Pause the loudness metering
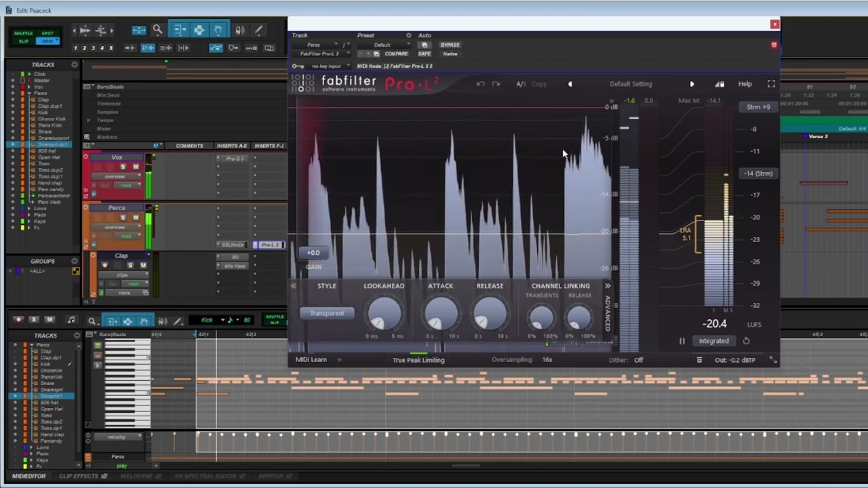The width and height of the screenshot is (868, 488). pos(682,341)
